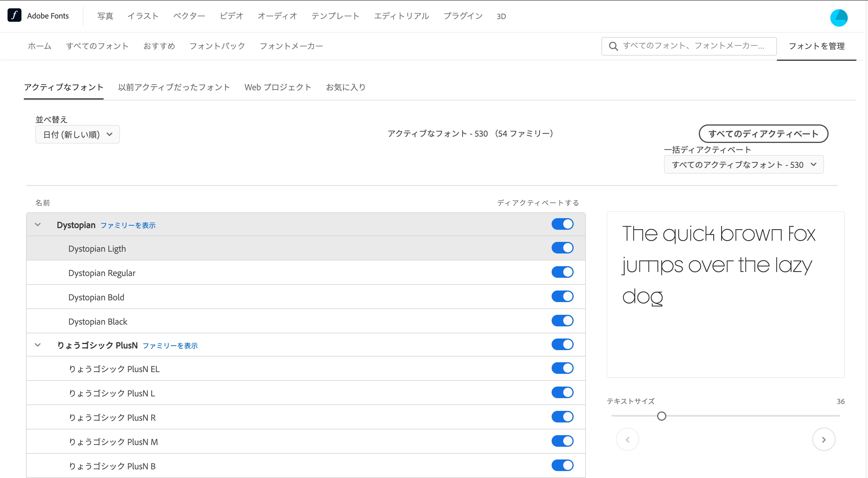Open bulk deactivate すべてのアクティブなフォント dropdown
This screenshot has height=478, width=868.
tap(743, 165)
